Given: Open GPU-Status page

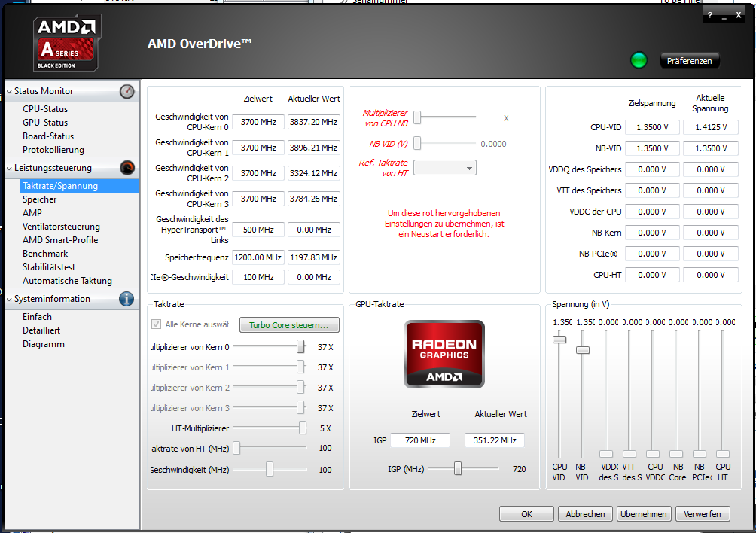Looking at the screenshot, I should coord(45,123).
